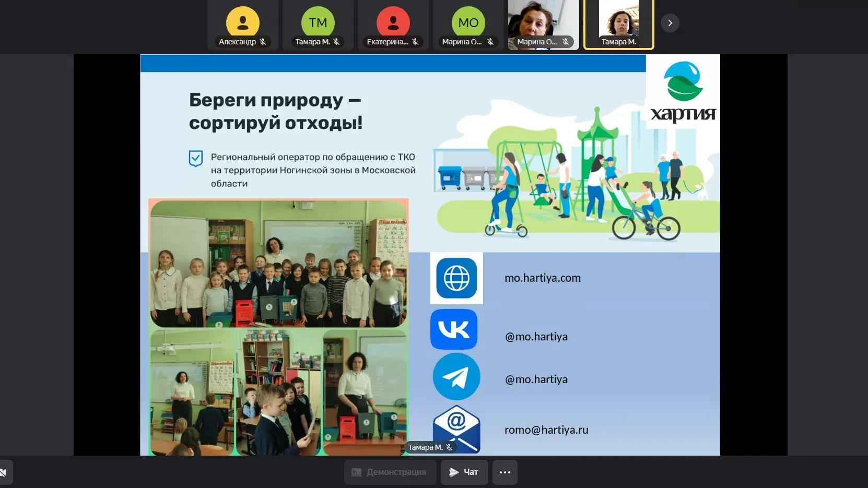The width and height of the screenshot is (868, 488).
Task: Expand more participants with the right chevron
Action: tap(670, 22)
